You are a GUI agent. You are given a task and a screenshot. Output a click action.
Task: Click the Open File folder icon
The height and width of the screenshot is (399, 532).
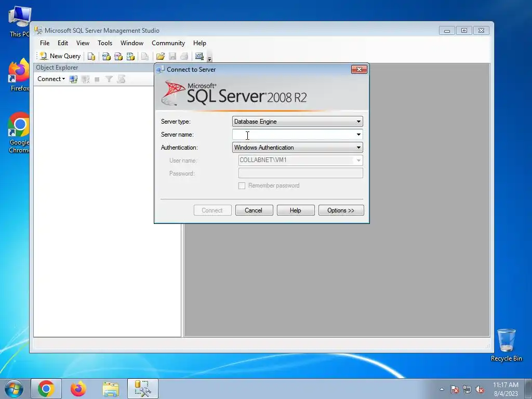pyautogui.click(x=160, y=56)
